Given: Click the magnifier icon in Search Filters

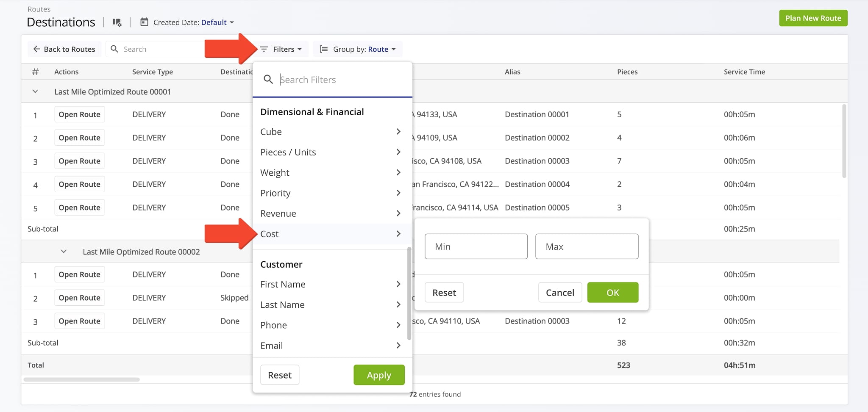Looking at the screenshot, I should click(268, 80).
